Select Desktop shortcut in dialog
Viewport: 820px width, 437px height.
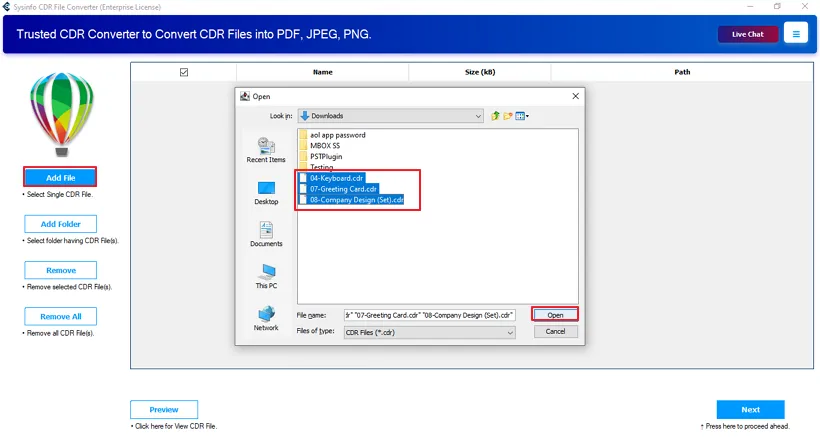pyautogui.click(x=266, y=193)
